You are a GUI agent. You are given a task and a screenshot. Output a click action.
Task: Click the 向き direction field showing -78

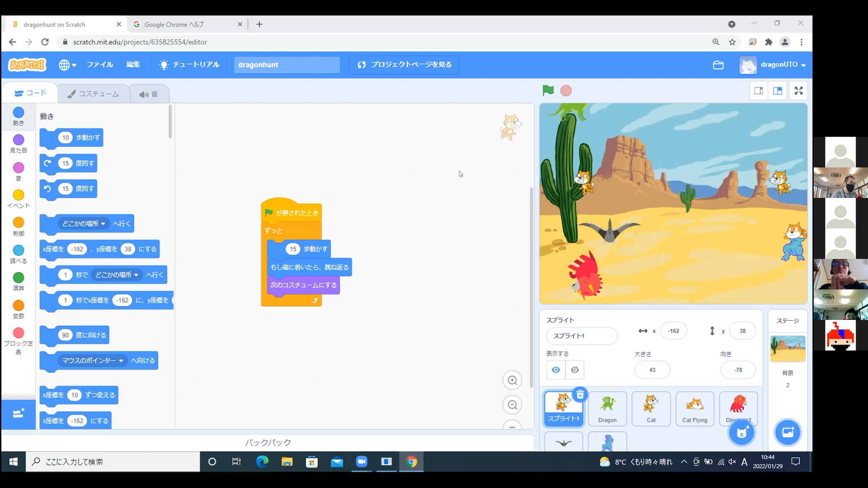tap(738, 370)
